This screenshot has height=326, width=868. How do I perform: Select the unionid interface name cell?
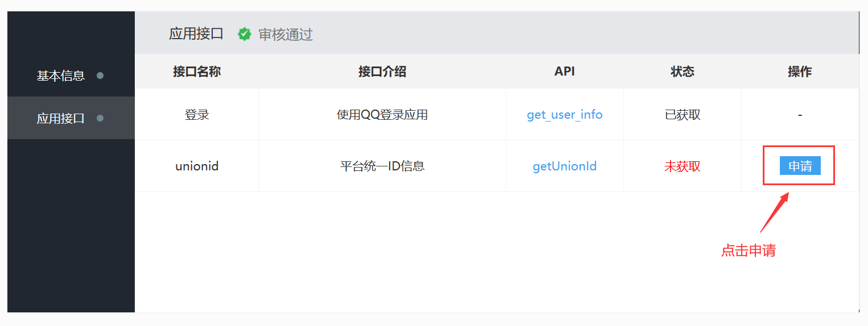[197, 166]
